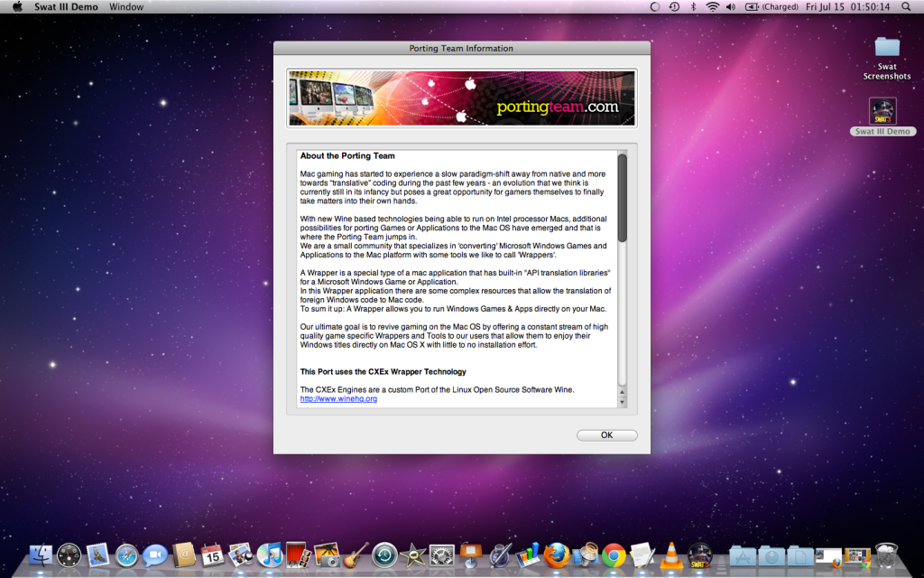Open the Wi-Fi status menu
924x578 pixels.
coord(713,7)
